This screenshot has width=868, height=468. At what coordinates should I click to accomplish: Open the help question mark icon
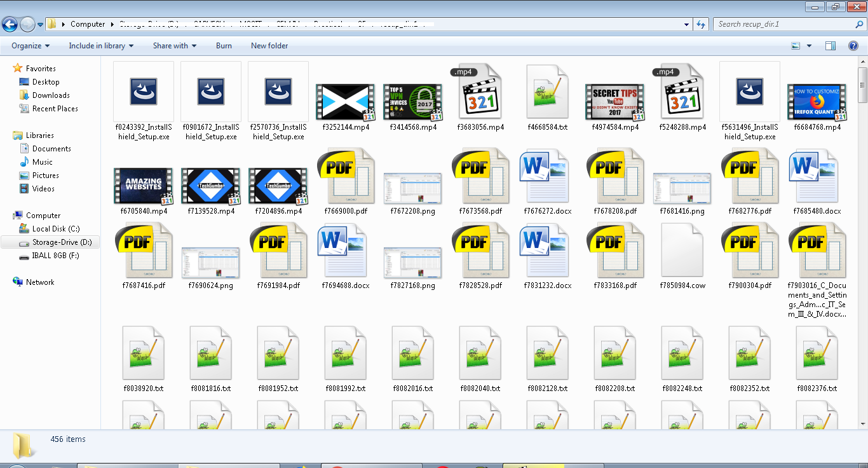852,46
